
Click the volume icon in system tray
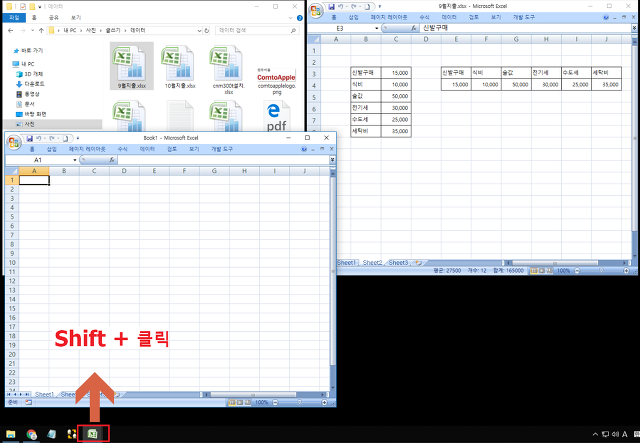pos(616,434)
